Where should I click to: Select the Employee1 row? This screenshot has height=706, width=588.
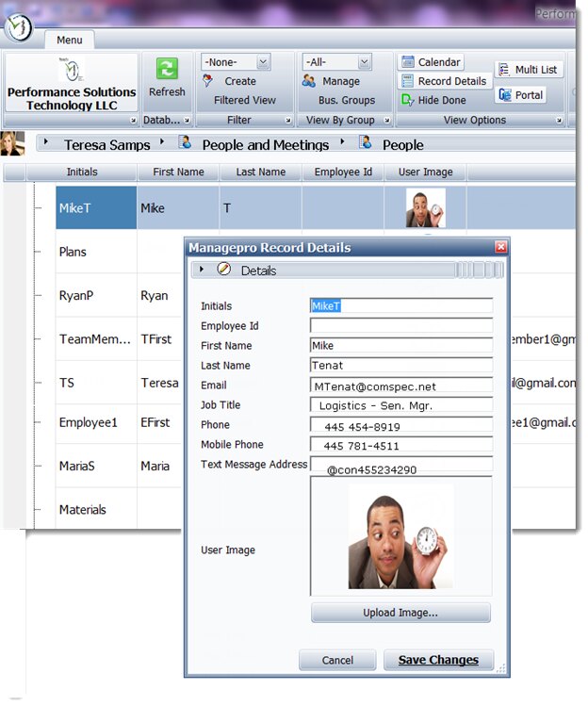pyautogui.click(x=96, y=422)
